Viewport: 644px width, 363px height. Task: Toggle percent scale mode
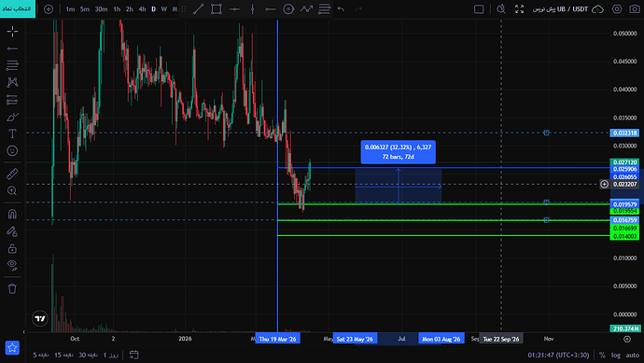(603, 356)
